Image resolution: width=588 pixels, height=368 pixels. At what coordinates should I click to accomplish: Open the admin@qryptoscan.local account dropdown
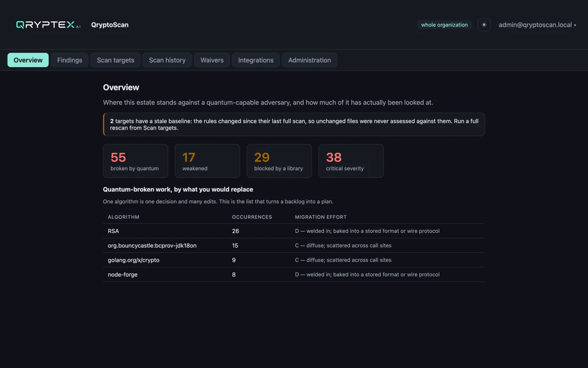pyautogui.click(x=537, y=25)
